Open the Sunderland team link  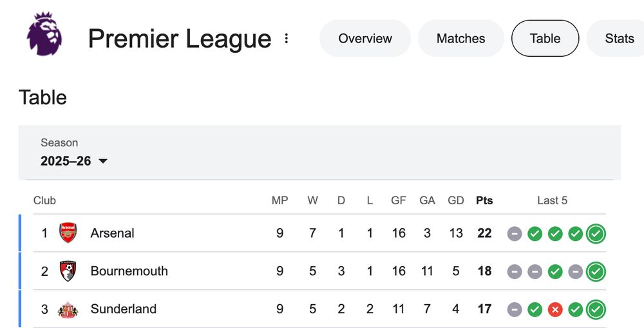pos(123,309)
